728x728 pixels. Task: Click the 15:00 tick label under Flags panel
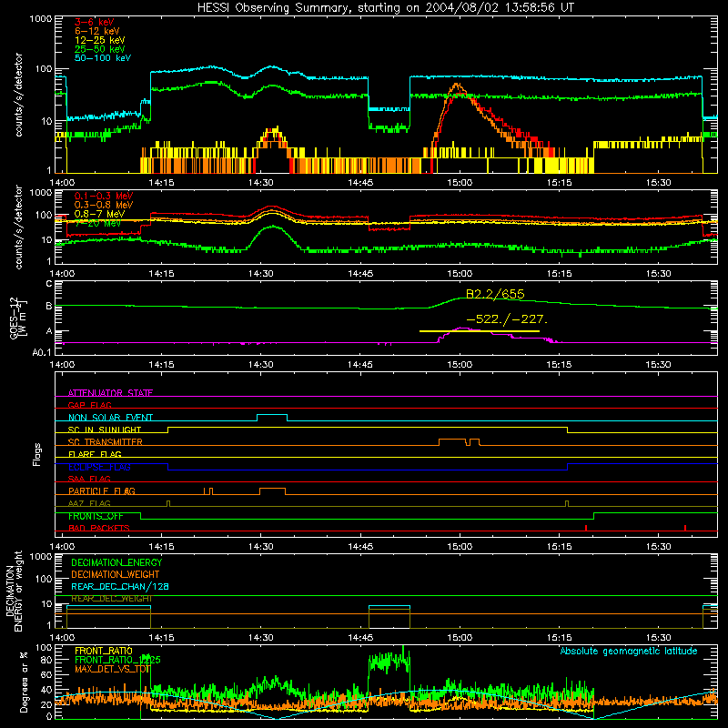pyautogui.click(x=460, y=547)
